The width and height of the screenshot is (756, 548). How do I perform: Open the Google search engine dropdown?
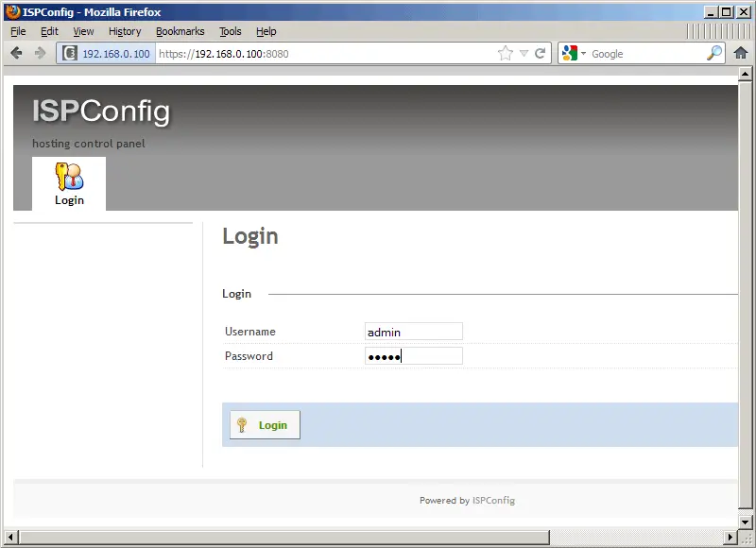pyautogui.click(x=574, y=54)
